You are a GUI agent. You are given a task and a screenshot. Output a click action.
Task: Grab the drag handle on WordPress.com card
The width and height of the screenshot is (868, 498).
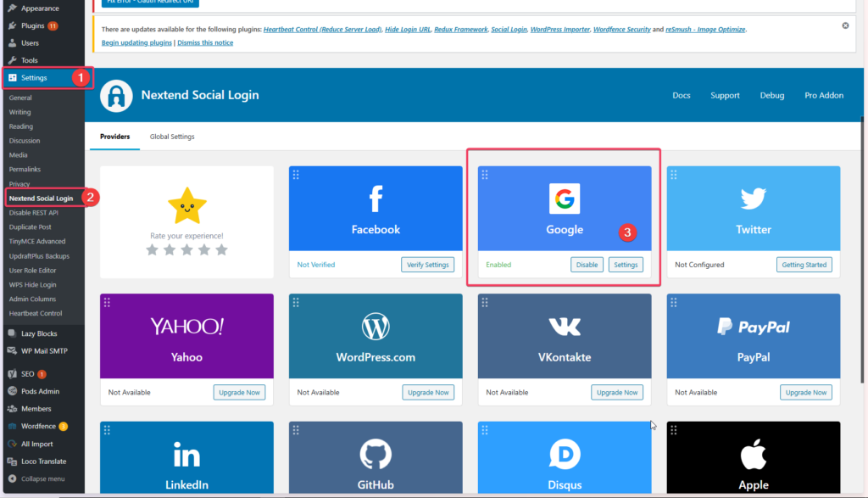pyautogui.click(x=296, y=303)
